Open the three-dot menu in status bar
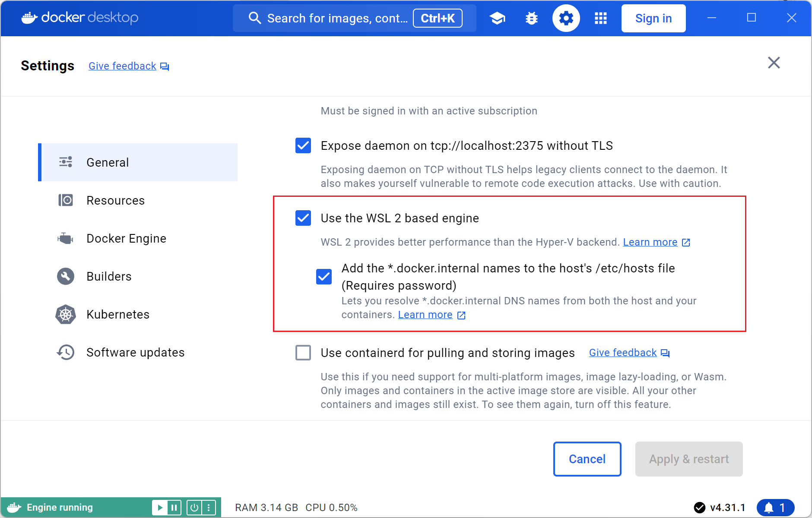 coord(209,508)
